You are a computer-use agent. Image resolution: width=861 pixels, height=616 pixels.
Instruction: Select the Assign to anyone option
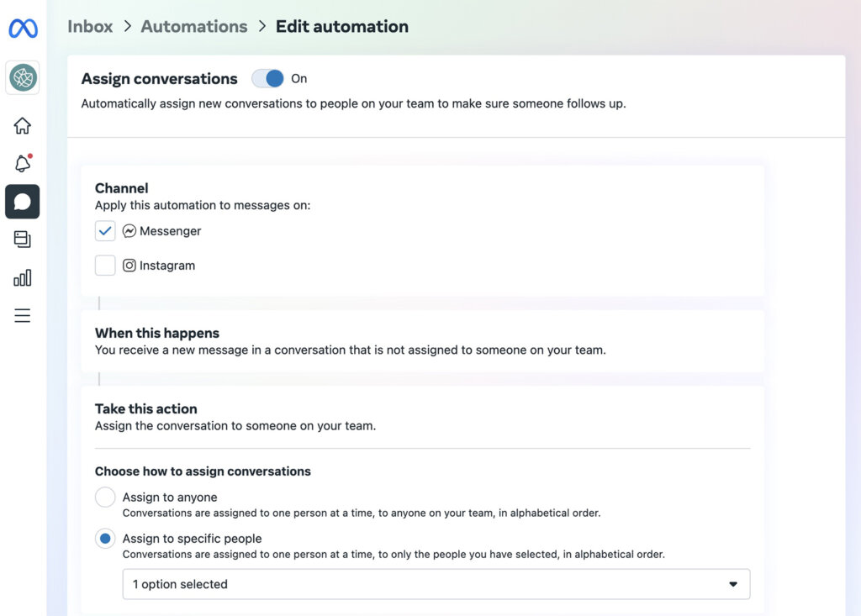(105, 497)
